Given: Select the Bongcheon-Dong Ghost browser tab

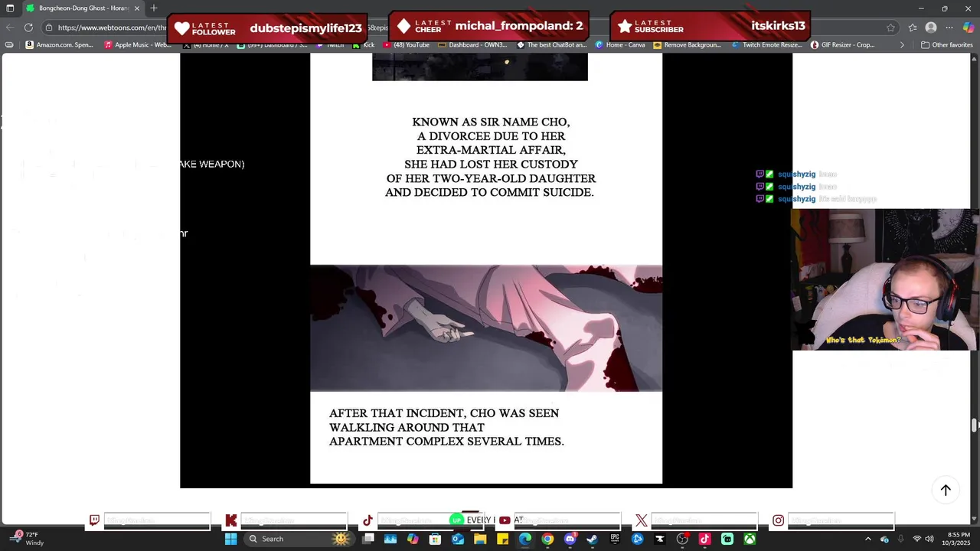Looking at the screenshot, I should [x=84, y=8].
